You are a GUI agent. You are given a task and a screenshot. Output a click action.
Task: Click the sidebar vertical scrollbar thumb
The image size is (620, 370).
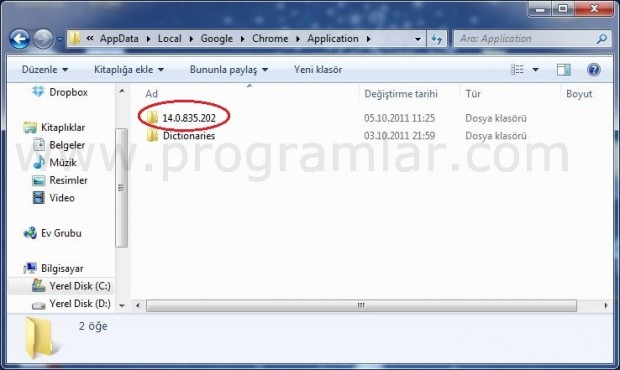tap(121, 188)
